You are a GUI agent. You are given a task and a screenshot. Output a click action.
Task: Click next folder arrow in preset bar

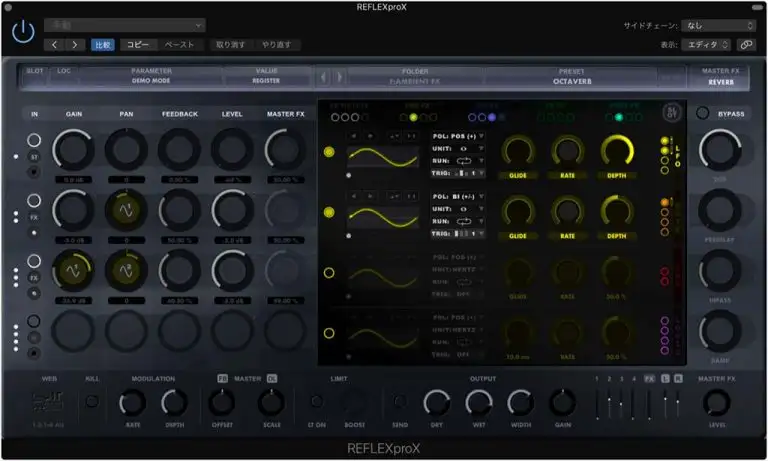339,77
